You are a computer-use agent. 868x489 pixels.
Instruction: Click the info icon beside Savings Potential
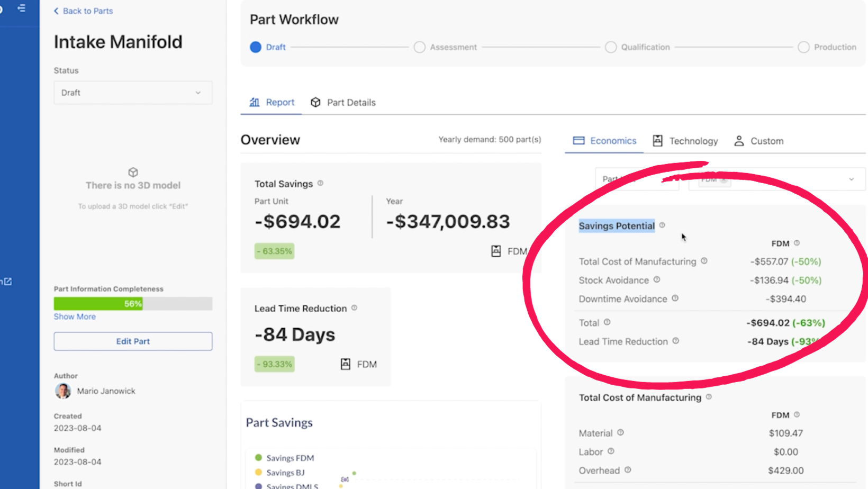[x=662, y=225]
